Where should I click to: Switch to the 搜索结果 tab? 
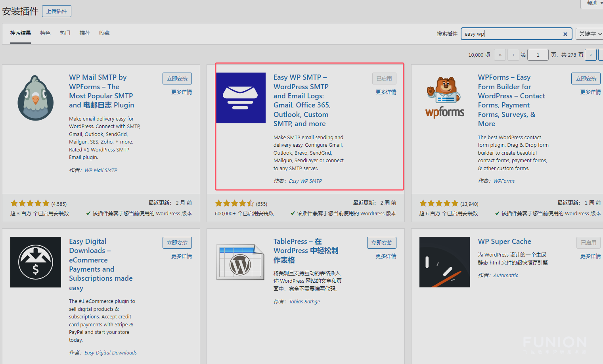pos(21,33)
